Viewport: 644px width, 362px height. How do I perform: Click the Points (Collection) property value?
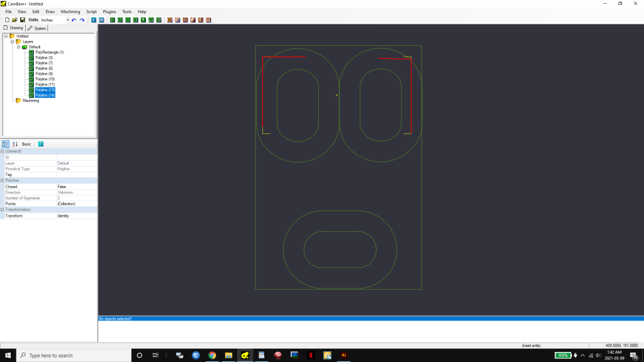click(x=77, y=204)
